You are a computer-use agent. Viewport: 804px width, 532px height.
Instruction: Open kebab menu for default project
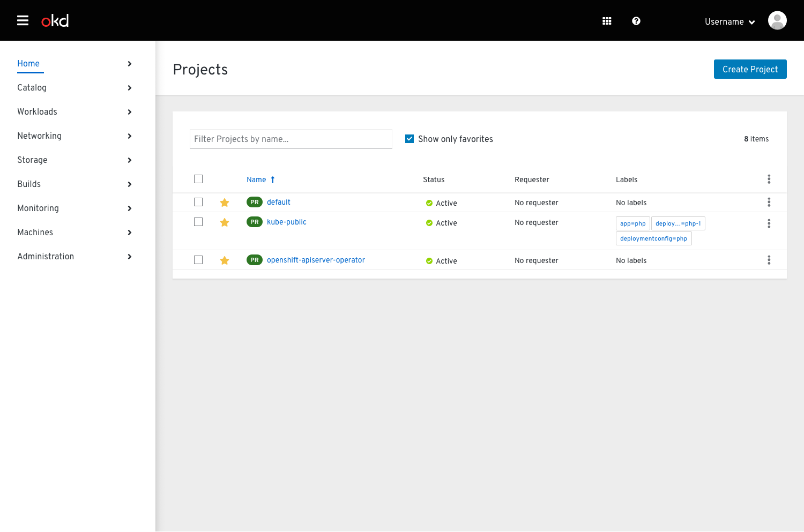769,202
